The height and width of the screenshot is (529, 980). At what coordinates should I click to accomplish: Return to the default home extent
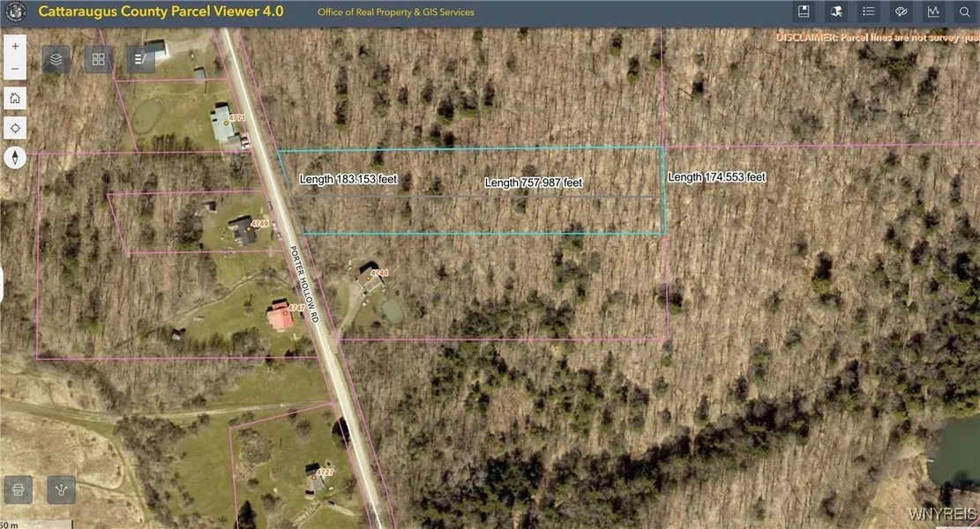point(15,99)
